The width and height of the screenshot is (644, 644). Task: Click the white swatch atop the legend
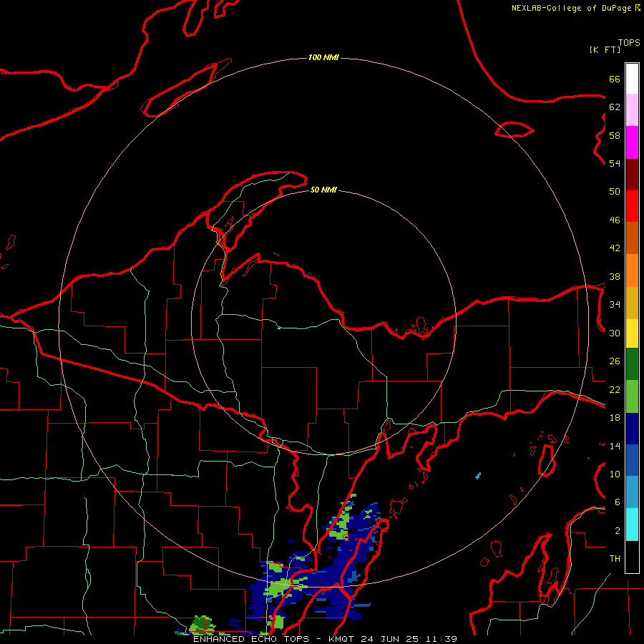point(632,79)
